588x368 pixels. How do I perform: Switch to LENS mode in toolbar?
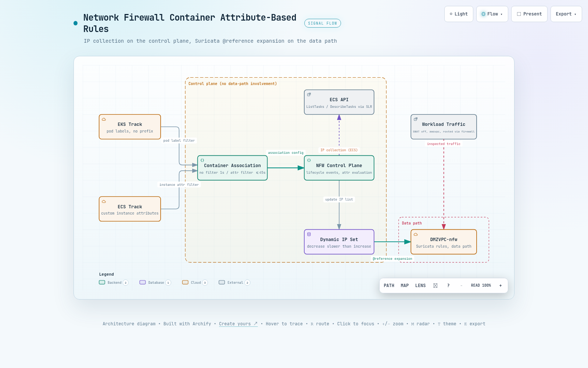click(x=420, y=286)
